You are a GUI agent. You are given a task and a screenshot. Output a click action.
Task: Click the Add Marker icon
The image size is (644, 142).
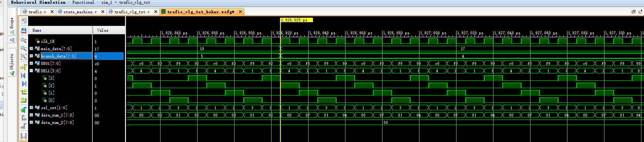[x=24, y=110]
